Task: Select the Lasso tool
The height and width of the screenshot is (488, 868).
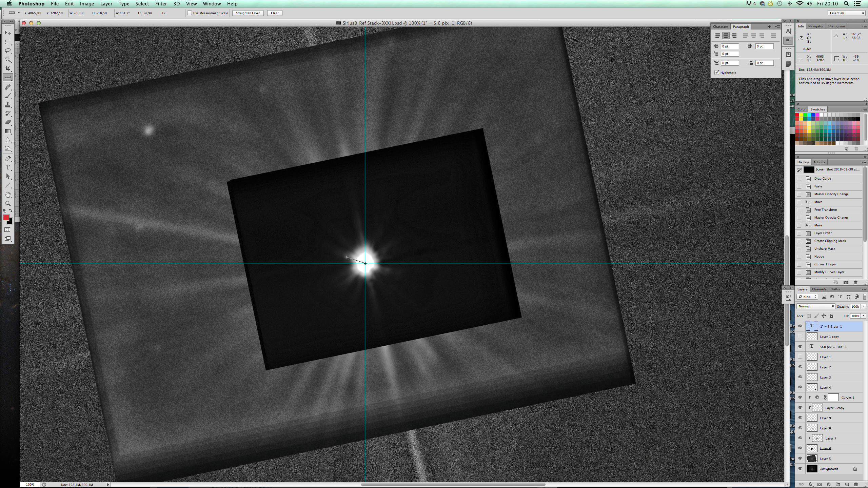Action: point(8,51)
